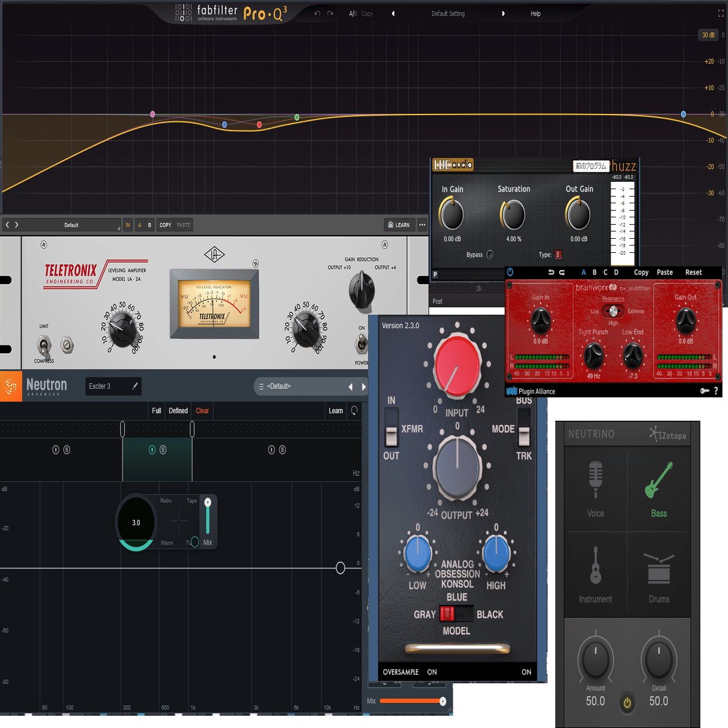Click COPY in the LA-2A toolbar
728x728 pixels.
pos(165,225)
